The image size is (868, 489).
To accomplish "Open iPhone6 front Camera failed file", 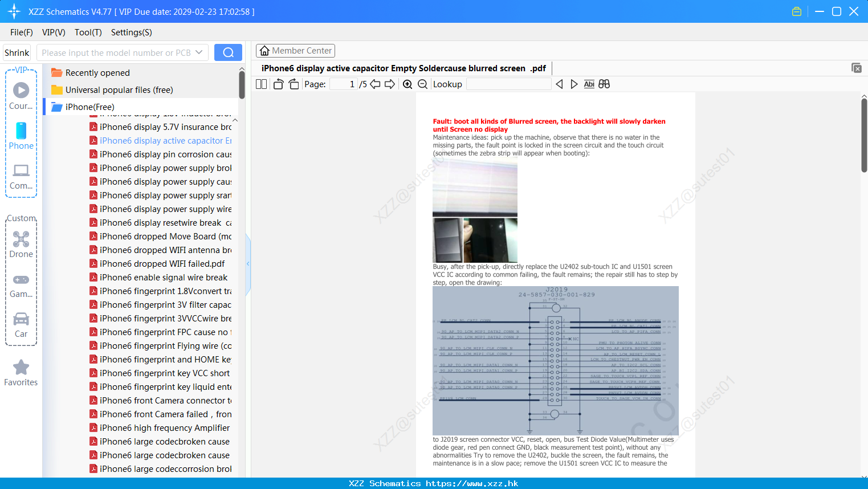I will [161, 414].
